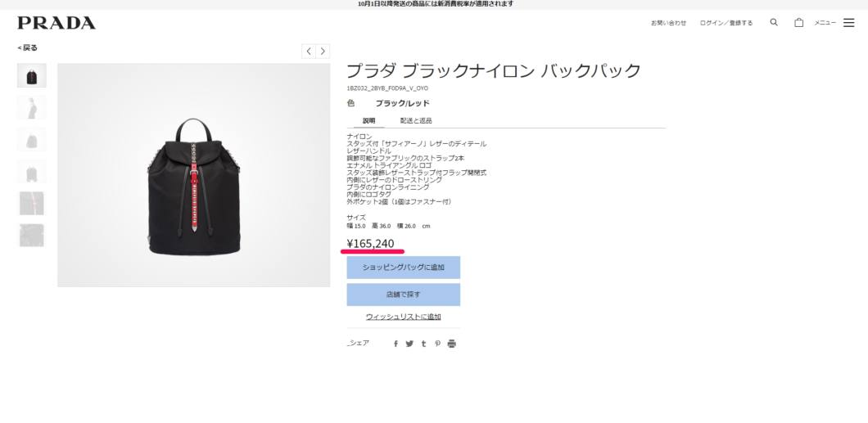The image size is (868, 423).
Task: Share the product on Twitter
Action: pos(409,344)
